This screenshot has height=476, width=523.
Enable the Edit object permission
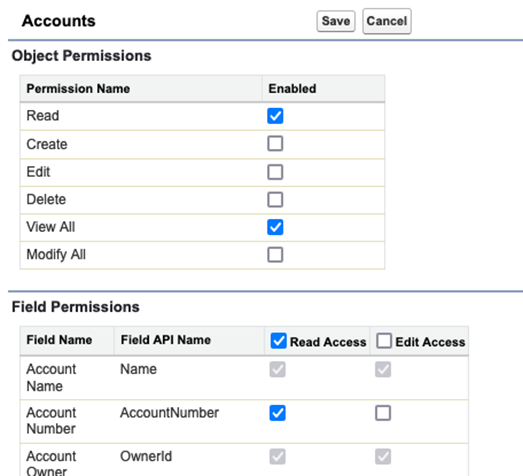tap(275, 172)
